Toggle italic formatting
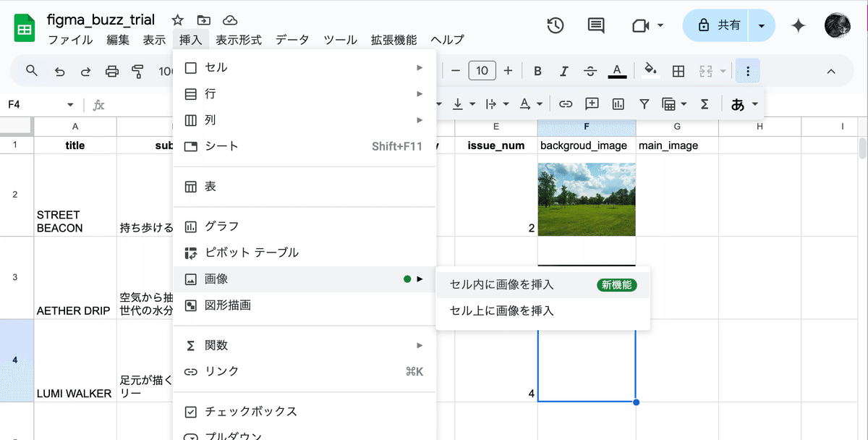 563,70
